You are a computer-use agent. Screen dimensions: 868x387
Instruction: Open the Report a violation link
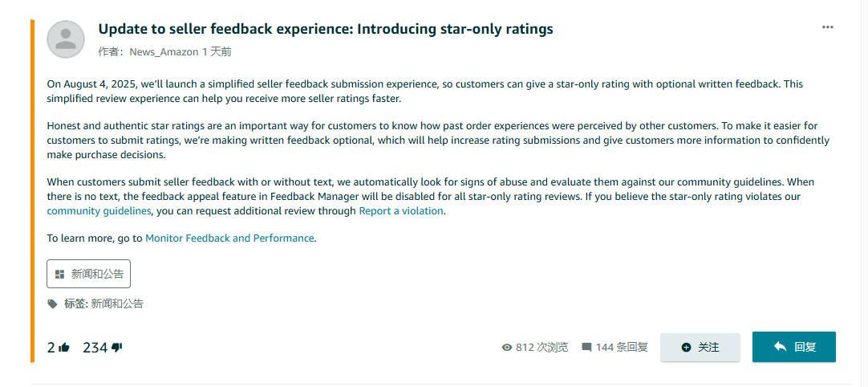click(401, 210)
